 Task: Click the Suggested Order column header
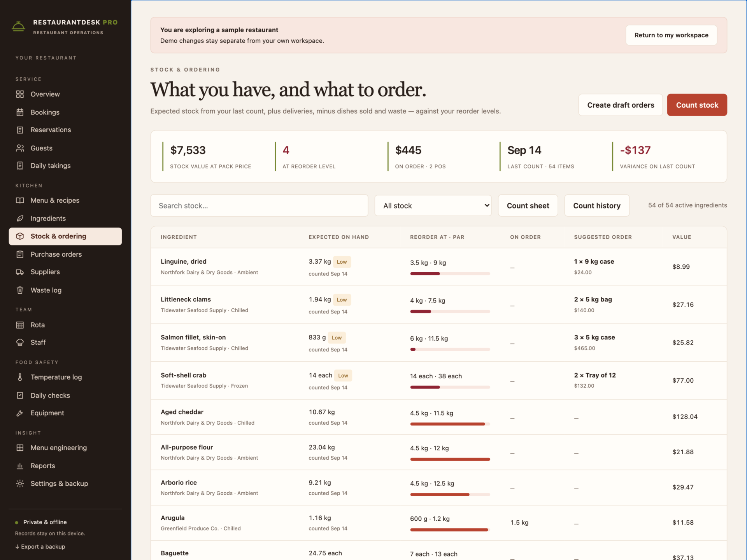pos(603,237)
